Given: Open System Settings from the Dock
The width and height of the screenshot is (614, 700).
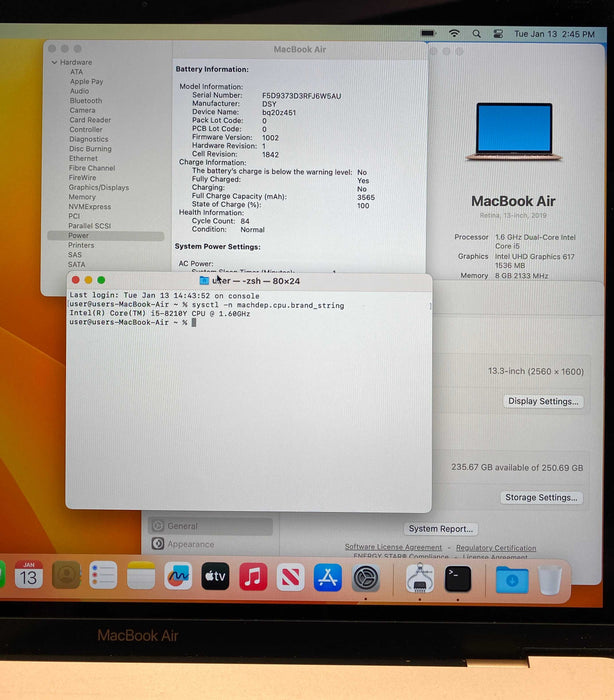Looking at the screenshot, I should click(366, 578).
